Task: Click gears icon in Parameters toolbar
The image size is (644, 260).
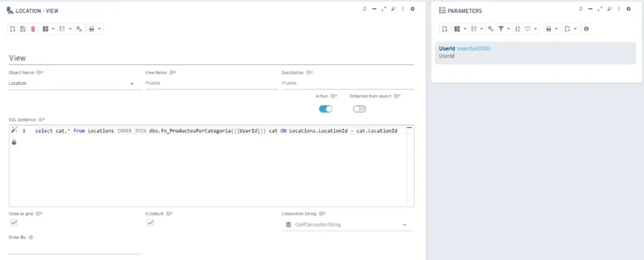Action: click(x=491, y=29)
